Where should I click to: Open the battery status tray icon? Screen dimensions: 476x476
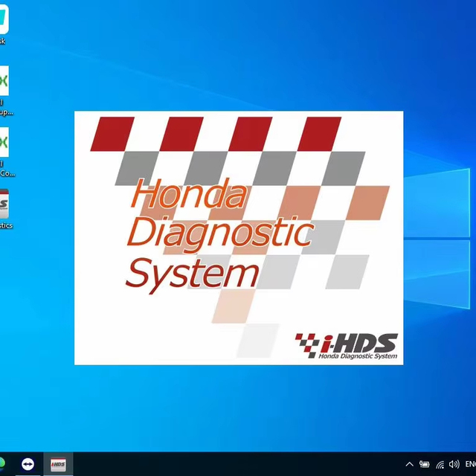click(x=425, y=464)
